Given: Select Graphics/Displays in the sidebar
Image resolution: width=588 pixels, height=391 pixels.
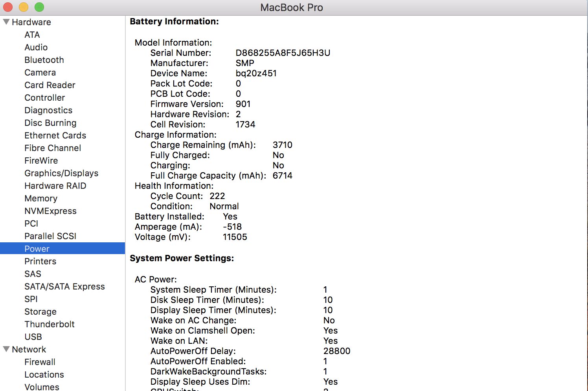Looking at the screenshot, I should [x=61, y=173].
